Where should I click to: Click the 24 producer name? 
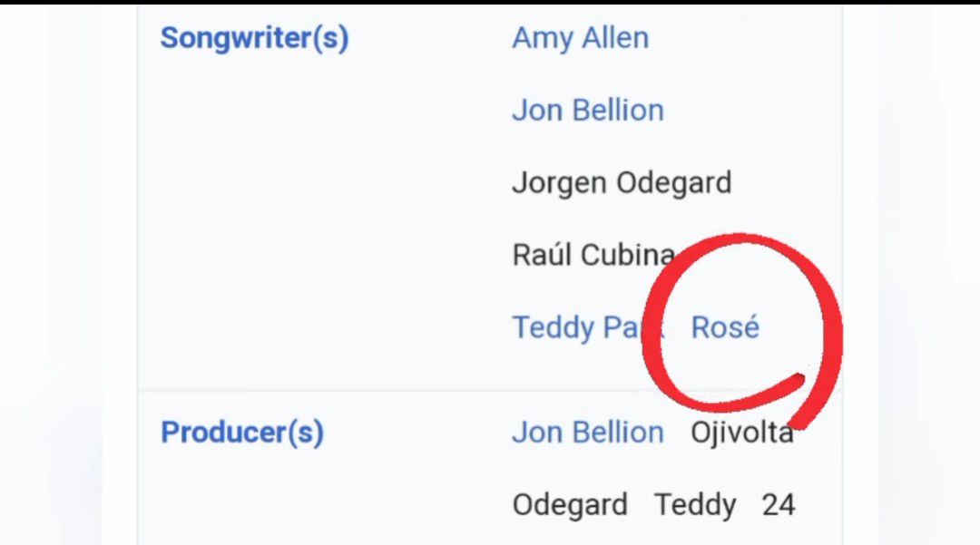click(x=778, y=504)
